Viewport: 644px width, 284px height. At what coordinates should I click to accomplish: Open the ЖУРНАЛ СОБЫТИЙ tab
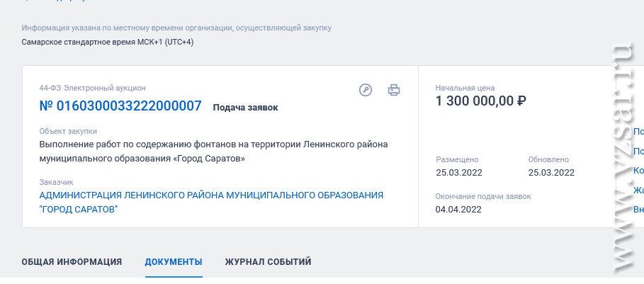pos(269,262)
